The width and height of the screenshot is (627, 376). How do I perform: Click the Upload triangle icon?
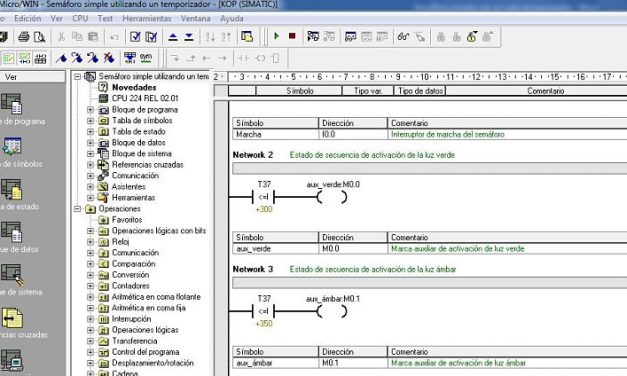173,37
